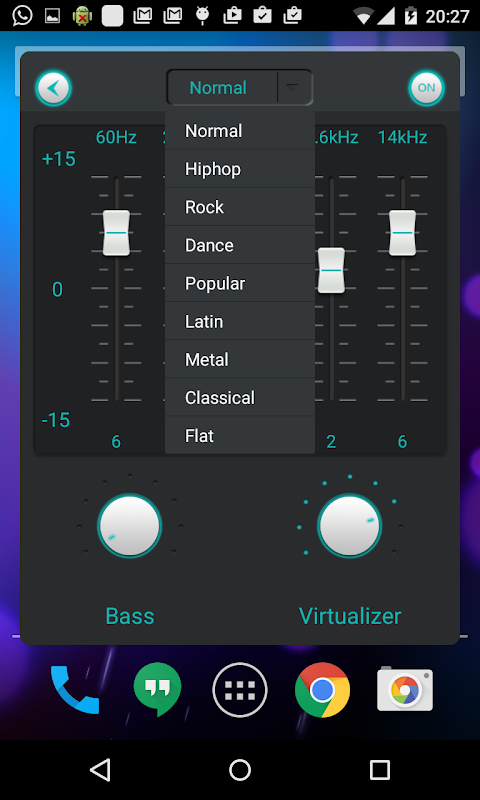This screenshot has width=480, height=800.
Task: Launch the Camera app icon
Action: (405, 689)
